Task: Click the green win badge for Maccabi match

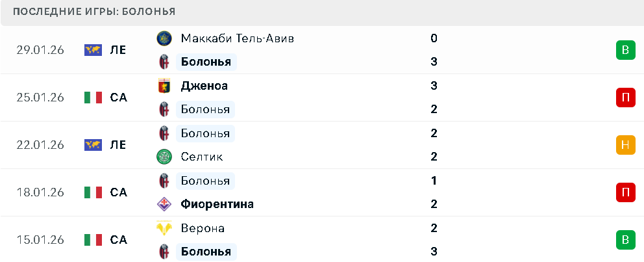Action: point(625,50)
